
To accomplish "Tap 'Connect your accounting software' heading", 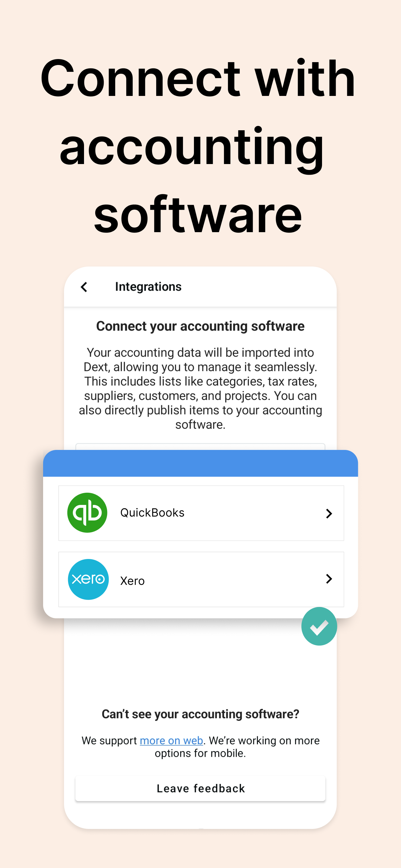I will [200, 326].
